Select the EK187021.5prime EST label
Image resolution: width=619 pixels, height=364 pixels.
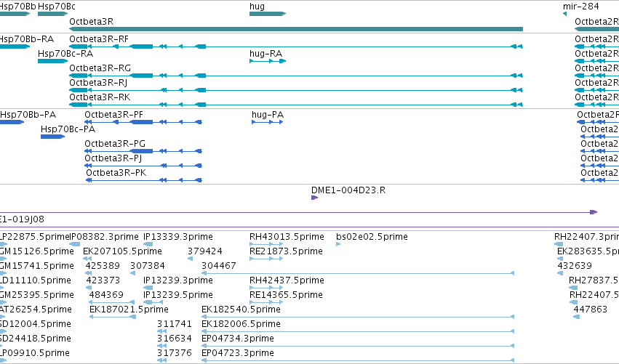click(129, 310)
